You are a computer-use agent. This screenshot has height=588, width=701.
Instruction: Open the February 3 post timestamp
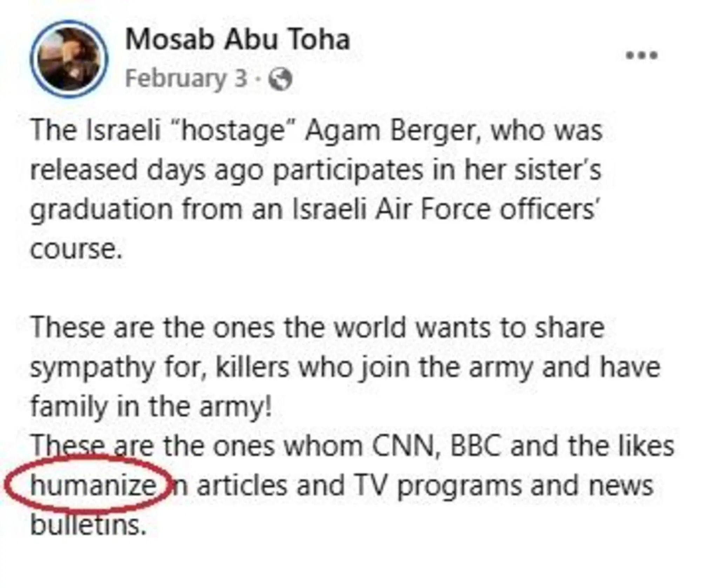point(186,78)
